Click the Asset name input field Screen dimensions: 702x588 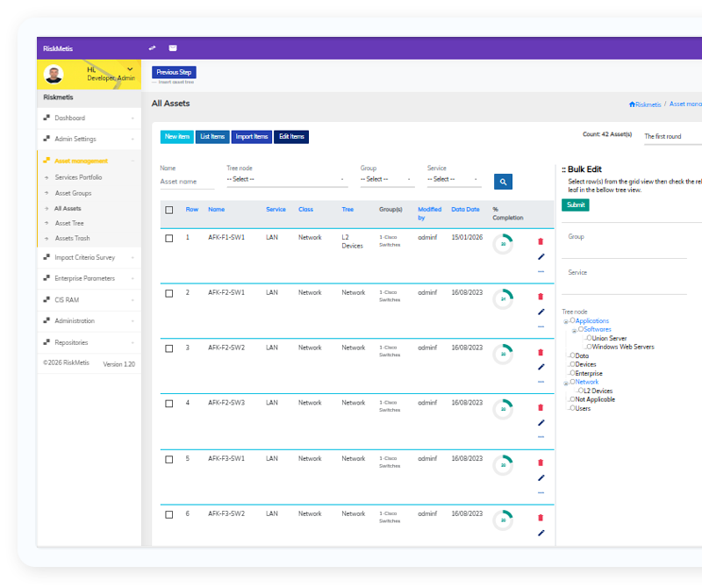[x=187, y=182]
